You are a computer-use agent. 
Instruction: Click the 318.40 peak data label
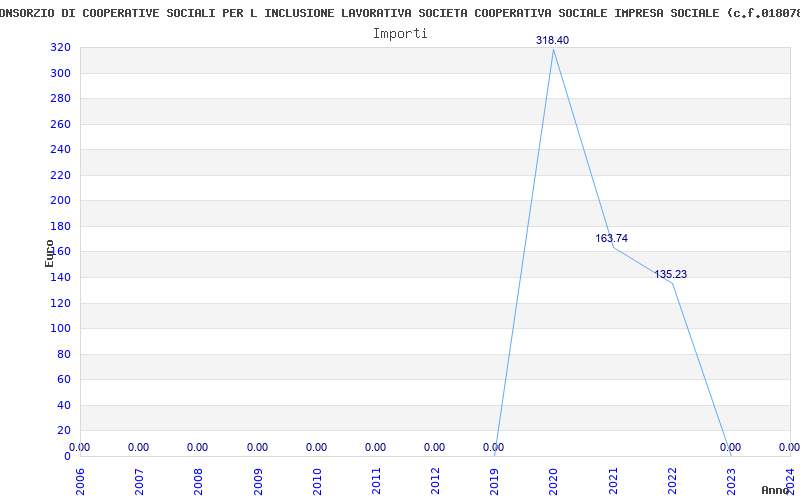point(552,40)
